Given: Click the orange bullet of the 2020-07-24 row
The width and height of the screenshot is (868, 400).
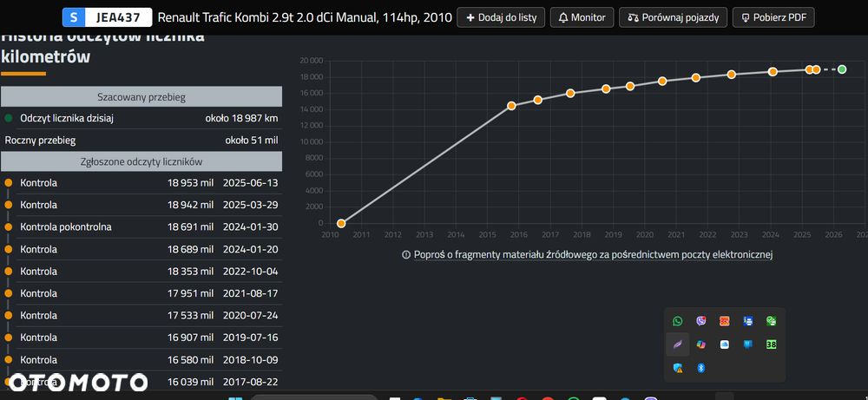Looking at the screenshot, I should pos(9,315).
